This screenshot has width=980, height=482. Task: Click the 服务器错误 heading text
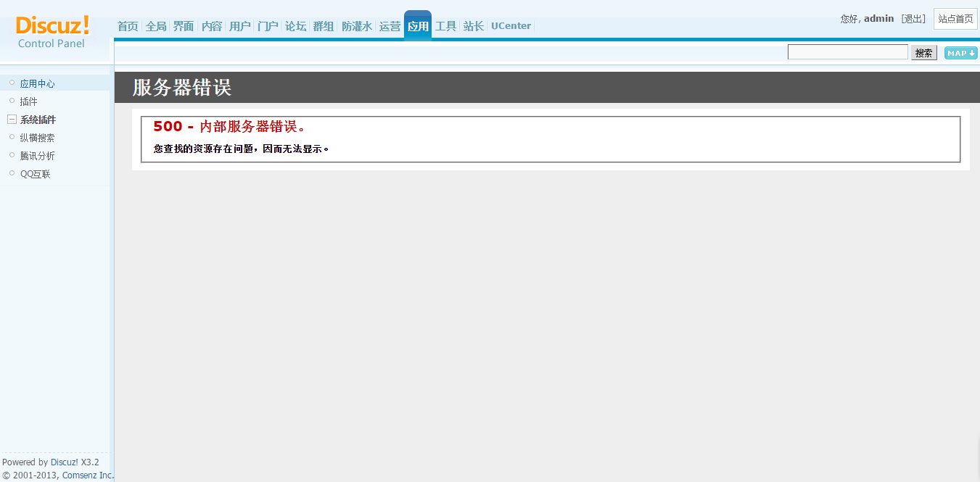tap(182, 88)
